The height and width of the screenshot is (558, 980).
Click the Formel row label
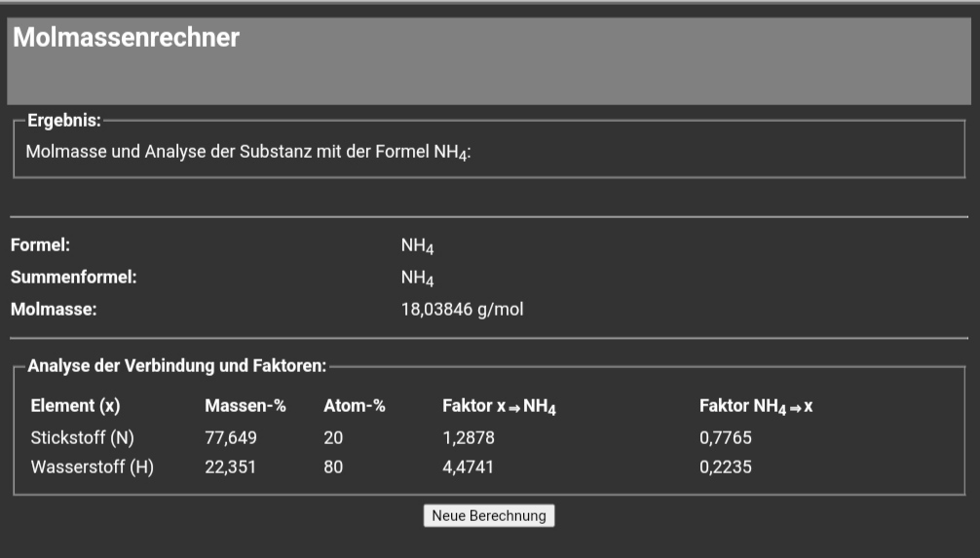pyautogui.click(x=40, y=246)
